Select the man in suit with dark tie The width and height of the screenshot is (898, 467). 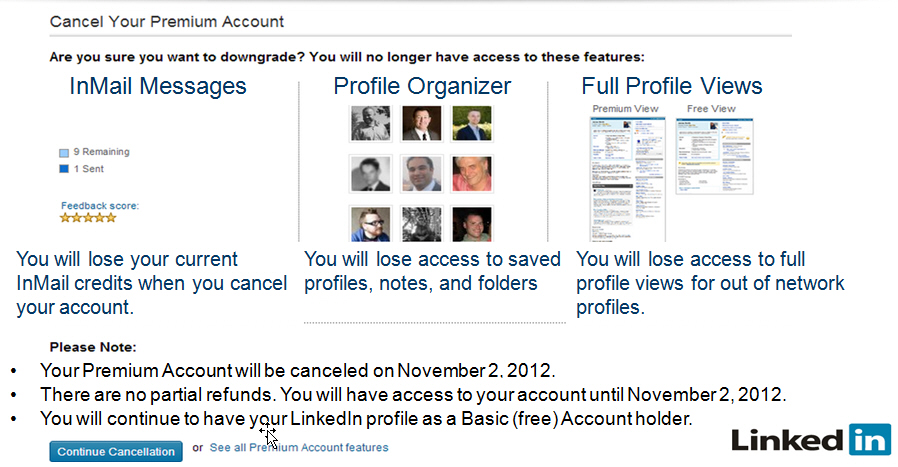pyautogui.click(x=421, y=124)
